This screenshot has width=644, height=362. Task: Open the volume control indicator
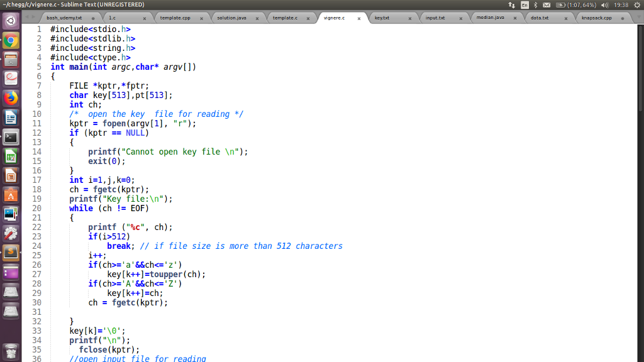604,5
